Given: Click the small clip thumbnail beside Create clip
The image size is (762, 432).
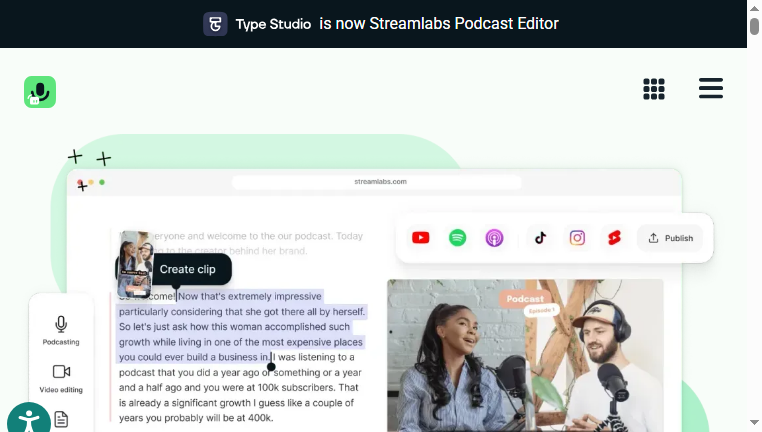Looking at the screenshot, I should (135, 264).
